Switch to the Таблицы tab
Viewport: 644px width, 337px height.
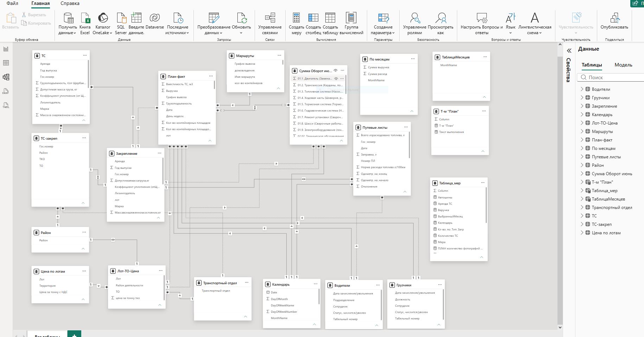pos(592,65)
